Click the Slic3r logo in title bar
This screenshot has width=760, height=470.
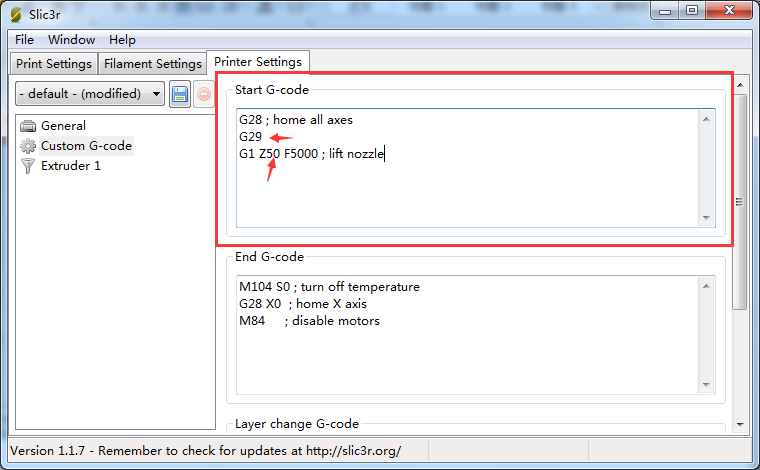click(16, 15)
